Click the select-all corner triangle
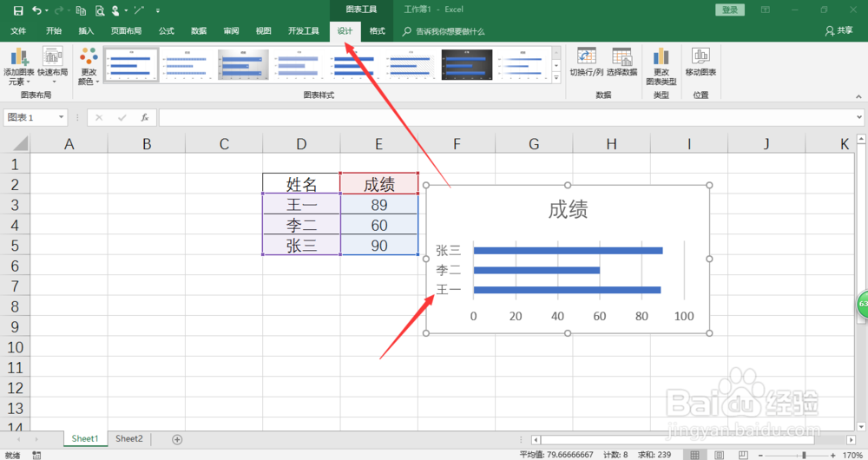This screenshot has width=868, height=460. click(x=20, y=144)
